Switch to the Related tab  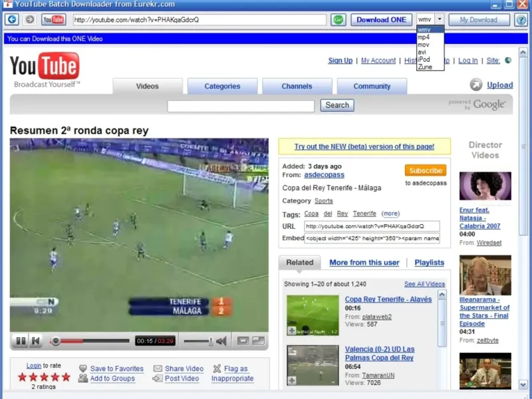pyautogui.click(x=300, y=262)
